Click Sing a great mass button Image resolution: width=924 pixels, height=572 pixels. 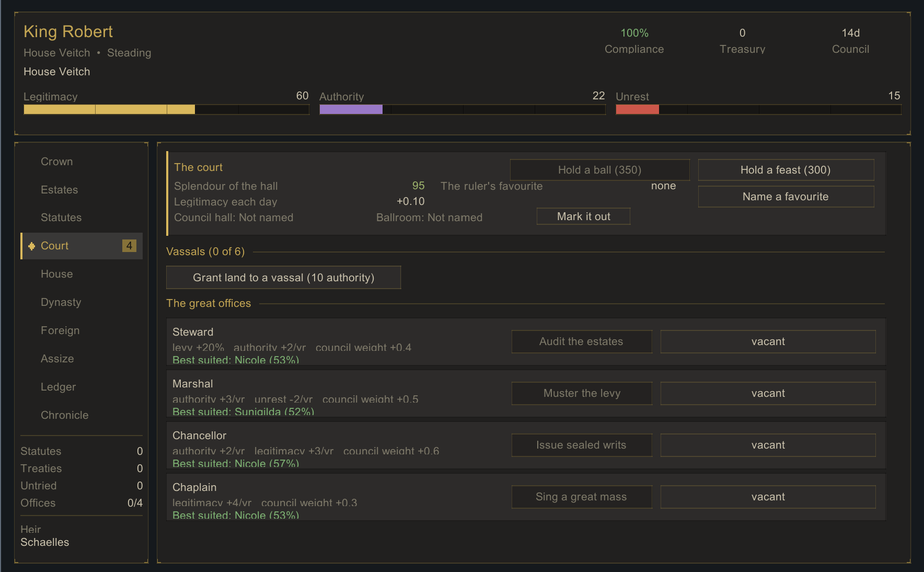tap(581, 497)
